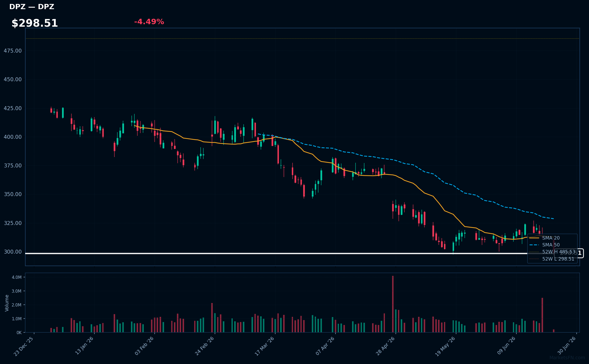Click the Volume axis title
The height and width of the screenshot is (364, 589).
coord(7,303)
